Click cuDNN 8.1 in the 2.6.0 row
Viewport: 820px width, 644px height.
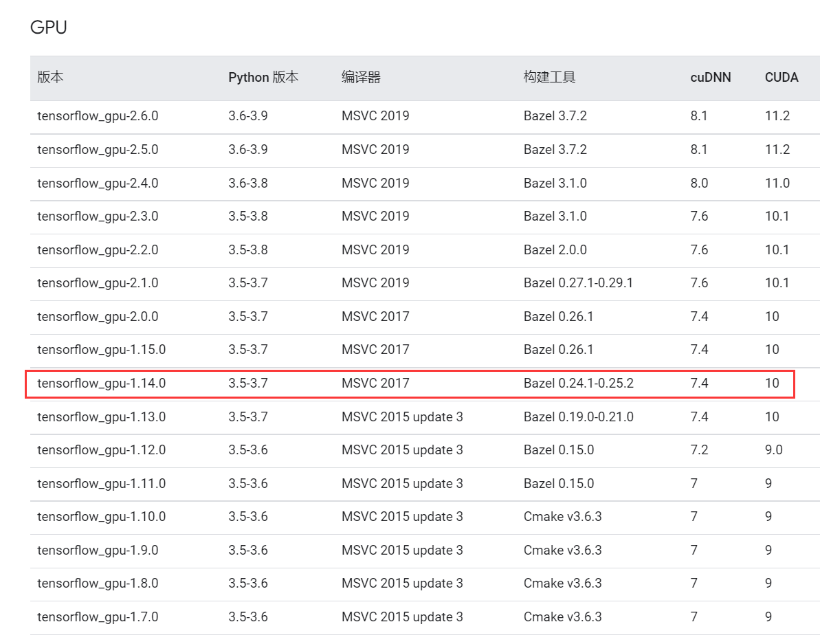click(699, 116)
